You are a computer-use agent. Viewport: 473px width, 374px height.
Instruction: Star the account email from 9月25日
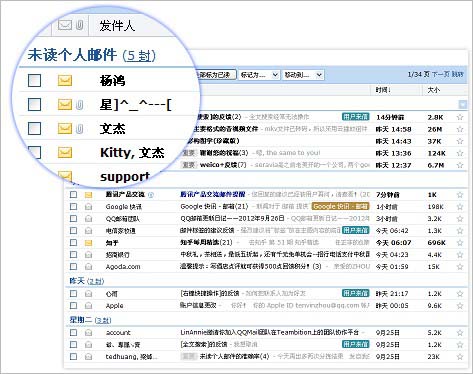pyautogui.click(x=460, y=333)
